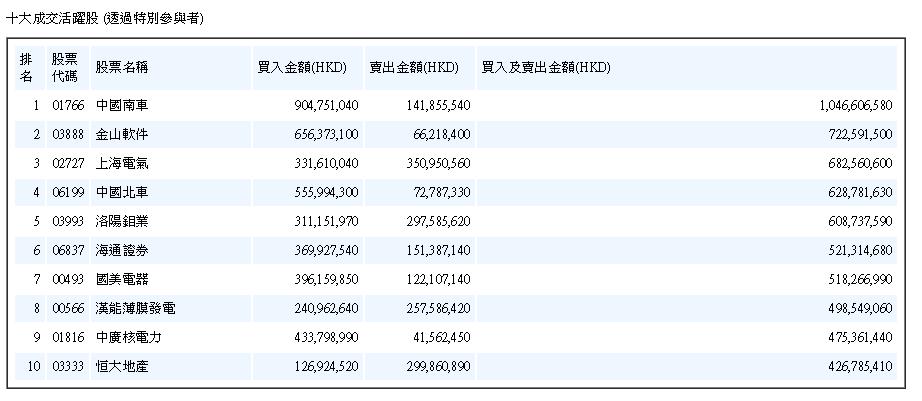Click the 賣出金額(HKD) column header

pyautogui.click(x=414, y=67)
